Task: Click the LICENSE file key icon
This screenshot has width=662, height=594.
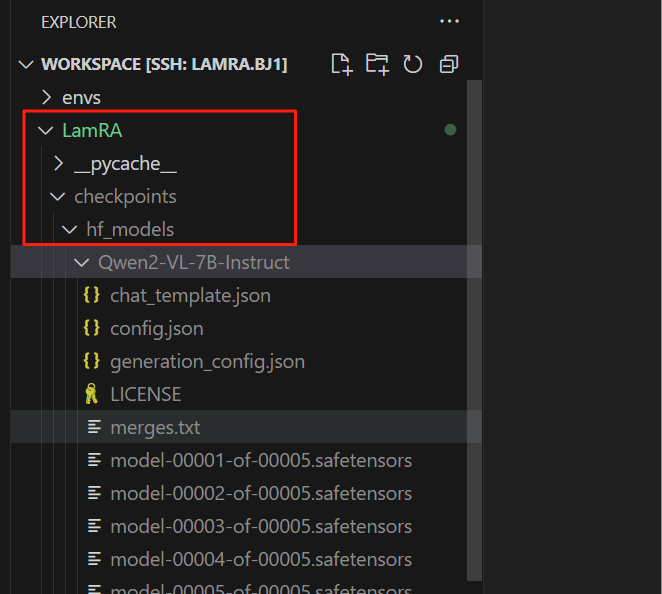Action: [x=92, y=394]
